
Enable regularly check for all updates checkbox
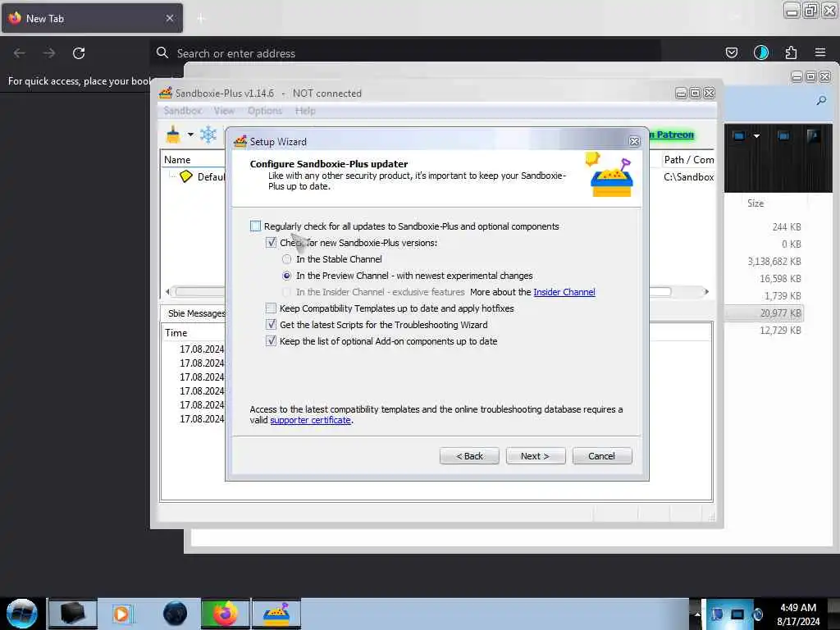256,226
